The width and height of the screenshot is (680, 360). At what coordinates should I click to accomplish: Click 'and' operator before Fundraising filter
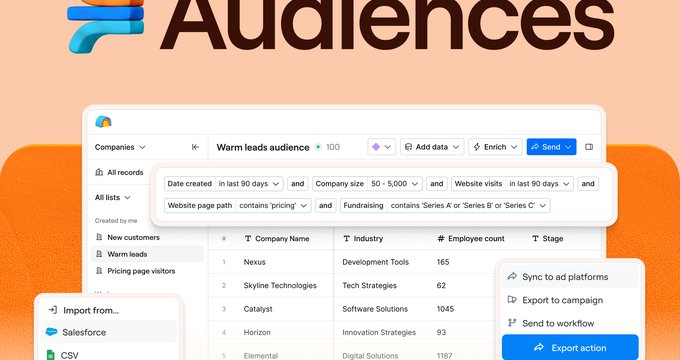point(326,206)
